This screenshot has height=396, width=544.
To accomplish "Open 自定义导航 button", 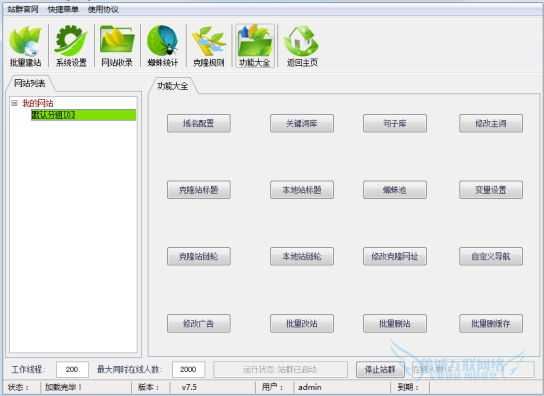I will (491, 256).
